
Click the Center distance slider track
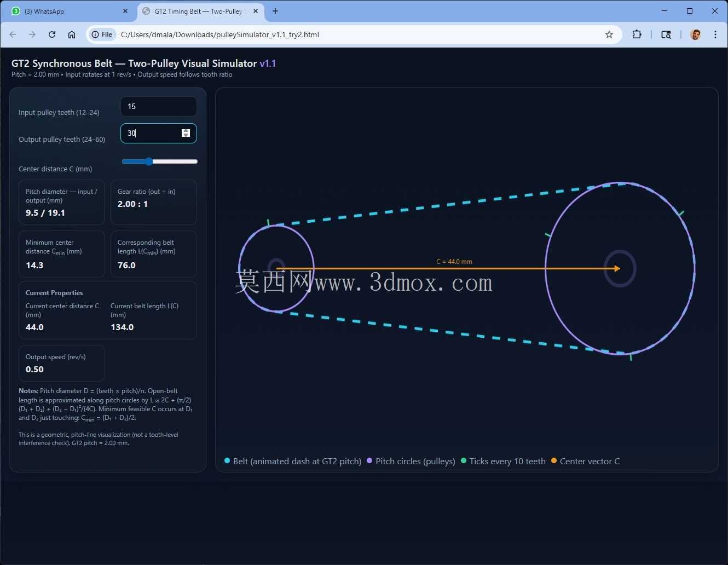pos(159,162)
